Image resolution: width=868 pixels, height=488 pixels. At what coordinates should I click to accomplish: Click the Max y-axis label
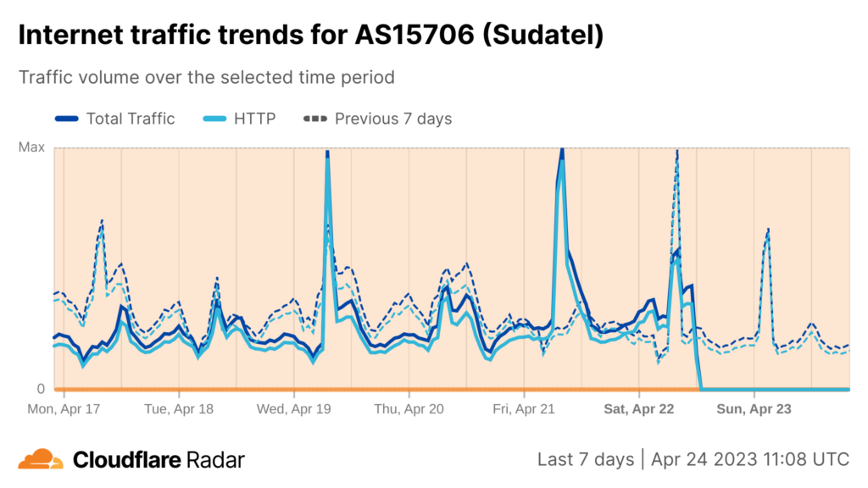[31, 147]
